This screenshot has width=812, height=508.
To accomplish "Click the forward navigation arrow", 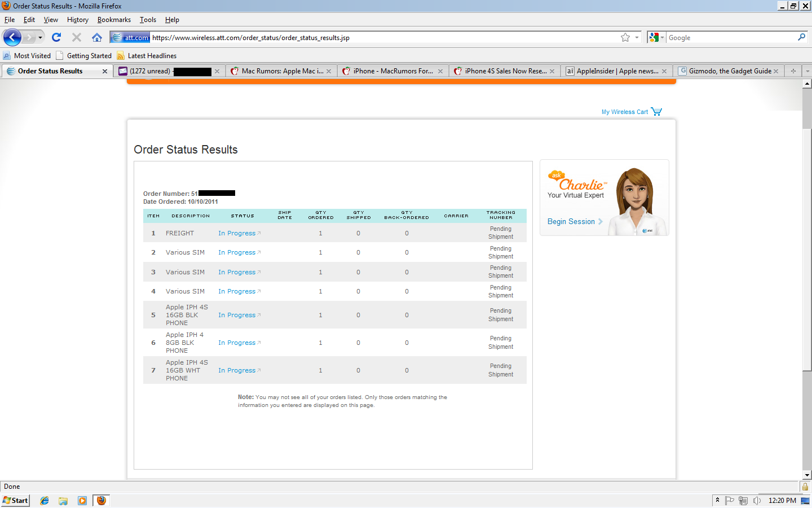I will point(29,37).
